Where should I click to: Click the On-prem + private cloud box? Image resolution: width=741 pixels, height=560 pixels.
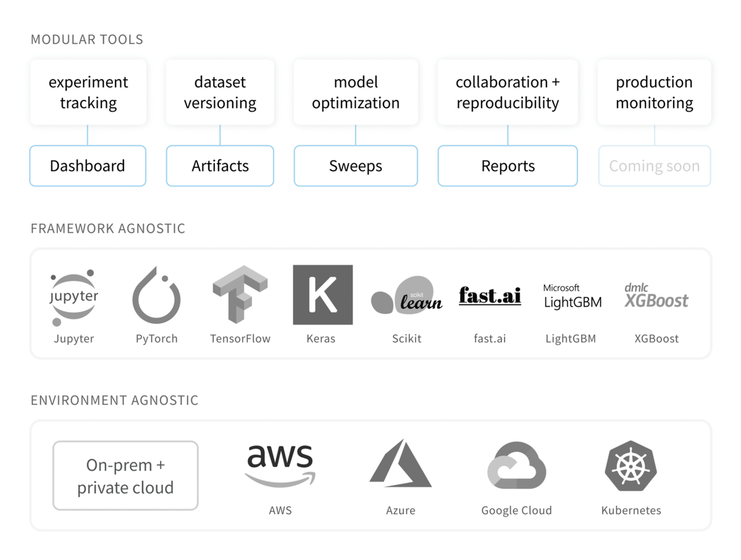point(125,475)
